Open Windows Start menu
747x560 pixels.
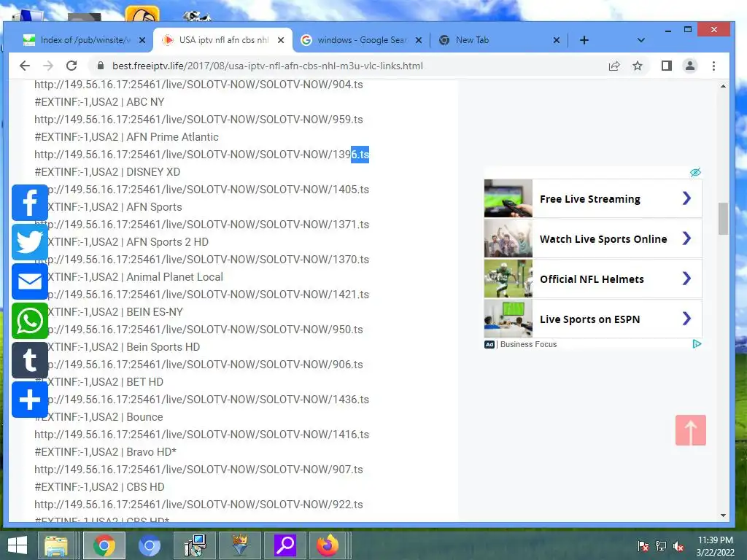(x=18, y=545)
